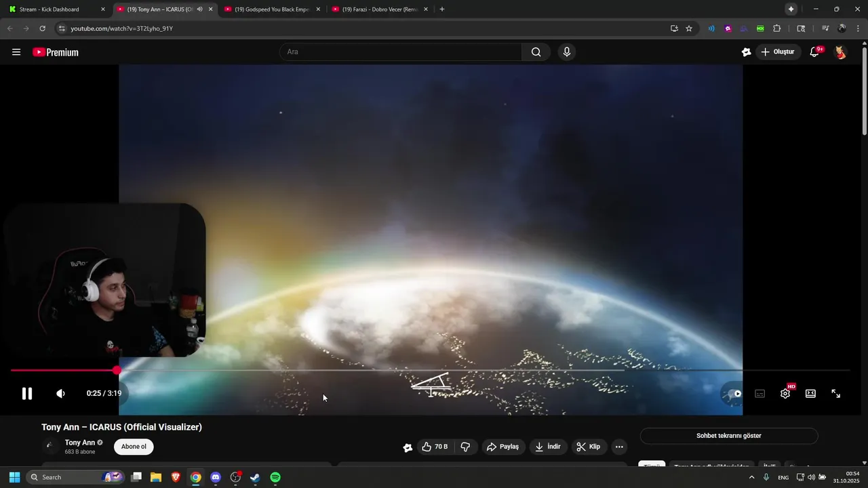868x488 pixels.
Task: Click the Gemini sparkle button in the title bar
Action: point(791,9)
